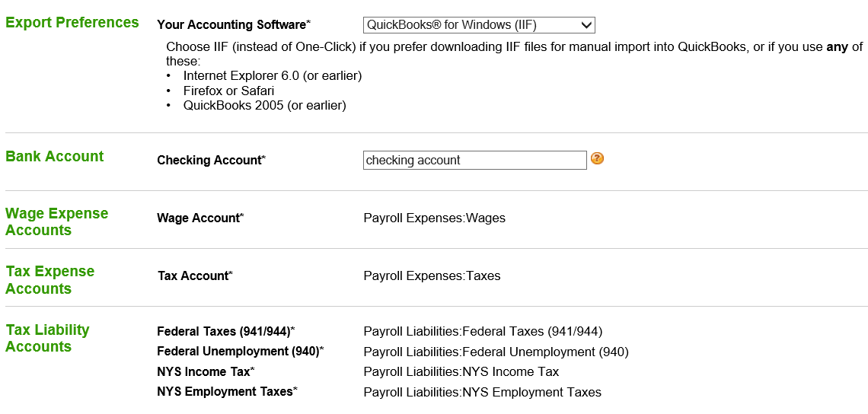Image resolution: width=868 pixels, height=414 pixels.
Task: Select Payroll Liabilities:Federal Unemployment (940) value
Action: click(496, 352)
